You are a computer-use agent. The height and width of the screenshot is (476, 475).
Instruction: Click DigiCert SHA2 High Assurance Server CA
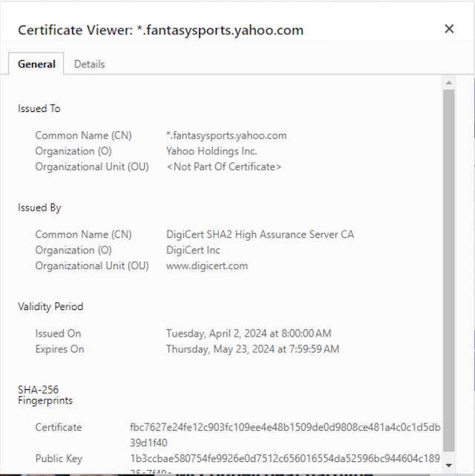coord(261,234)
